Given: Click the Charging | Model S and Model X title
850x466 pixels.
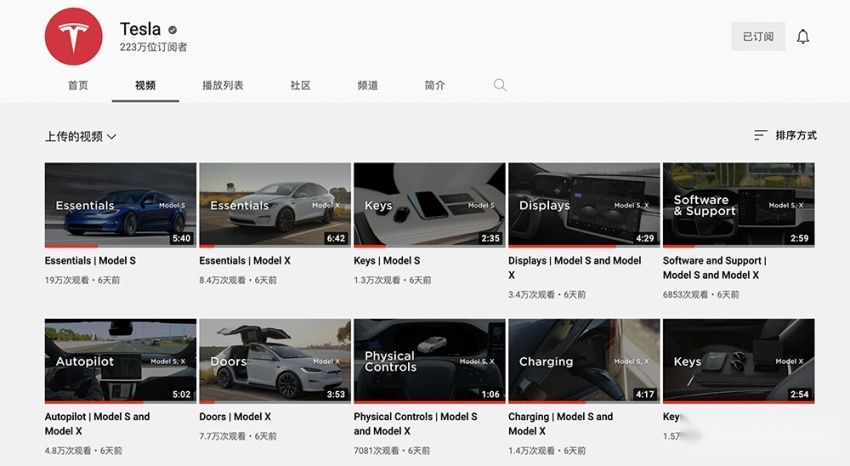Looking at the screenshot, I should pos(561,424).
